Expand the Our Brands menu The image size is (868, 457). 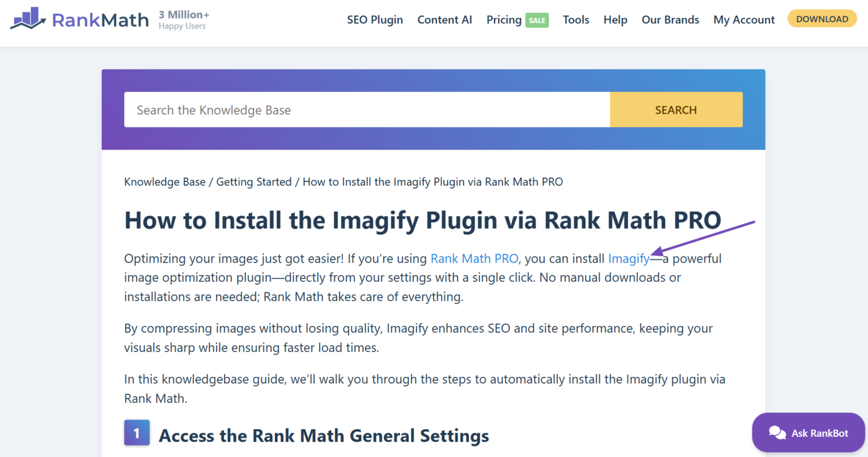[670, 20]
